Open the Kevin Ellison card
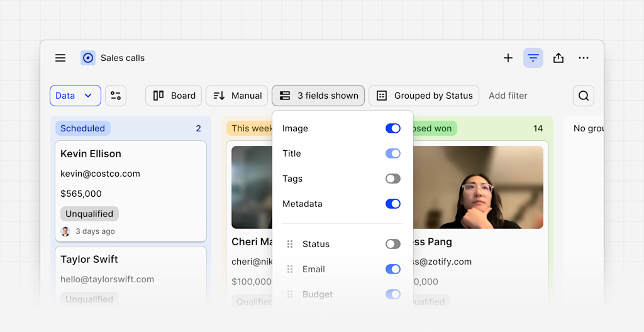 [131, 191]
